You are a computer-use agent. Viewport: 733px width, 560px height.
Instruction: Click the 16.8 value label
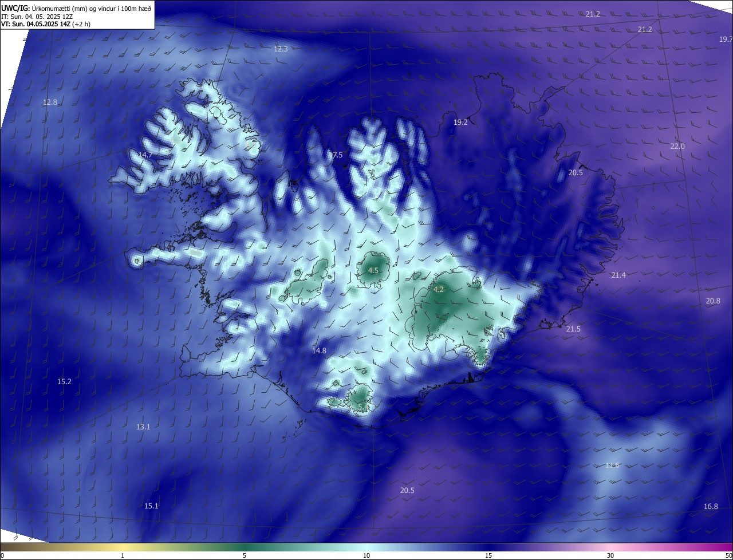point(711,507)
